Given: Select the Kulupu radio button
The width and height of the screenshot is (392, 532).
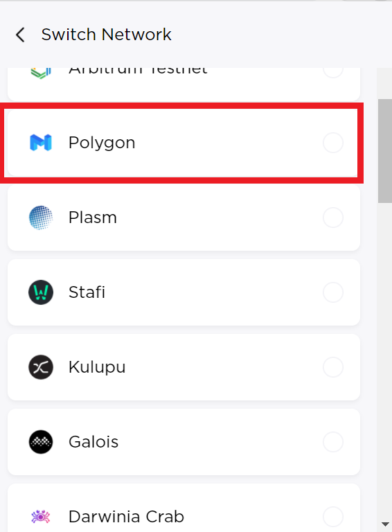Looking at the screenshot, I should pos(333,367).
